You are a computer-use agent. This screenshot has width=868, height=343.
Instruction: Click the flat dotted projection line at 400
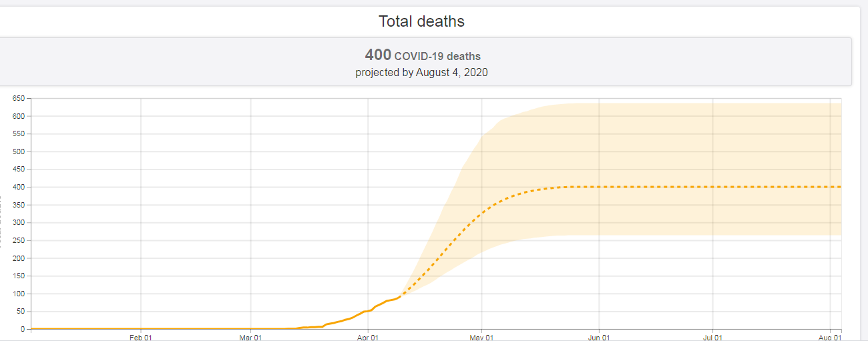(x=701, y=187)
